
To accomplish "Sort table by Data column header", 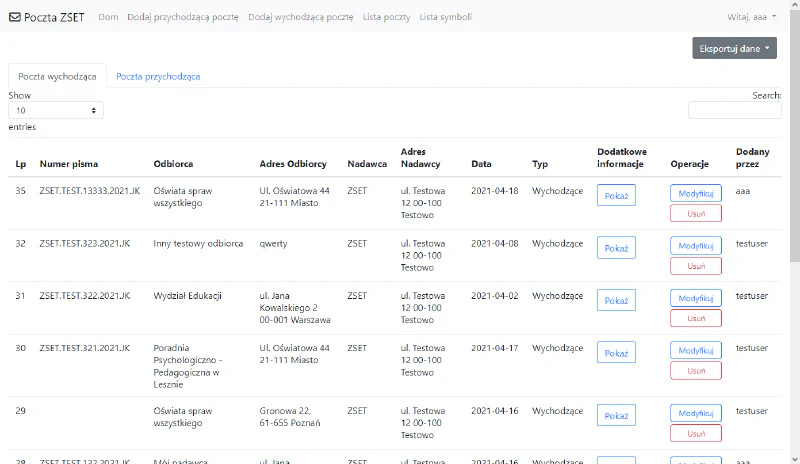I will point(482,164).
